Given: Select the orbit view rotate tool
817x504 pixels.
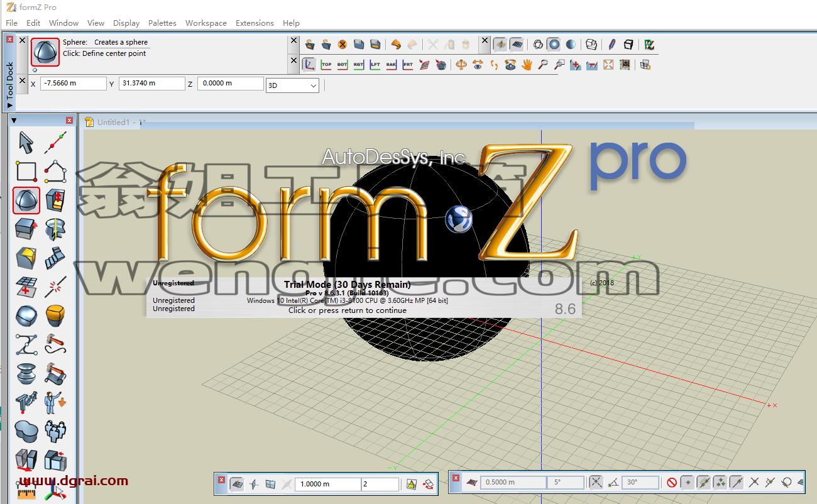Looking at the screenshot, I should [461, 64].
